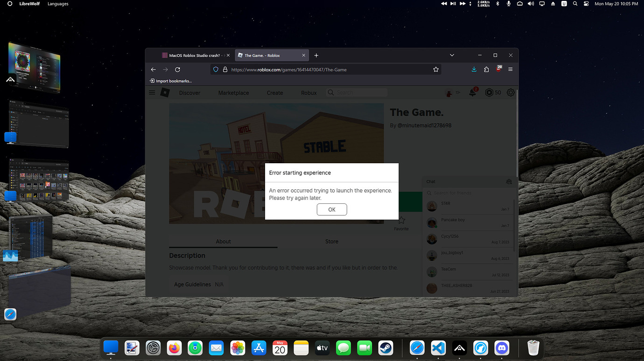Start a new chat from the Chat panel icon

[x=509, y=181]
